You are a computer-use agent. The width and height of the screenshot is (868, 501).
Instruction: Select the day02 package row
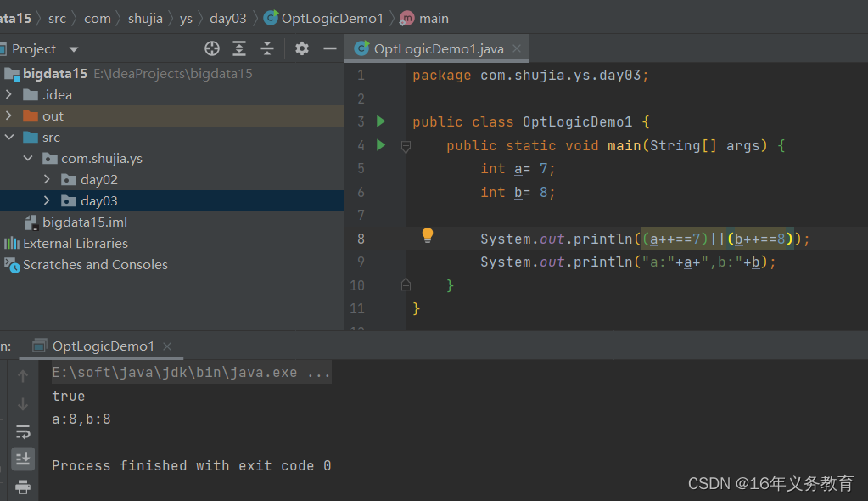pyautogui.click(x=171, y=179)
